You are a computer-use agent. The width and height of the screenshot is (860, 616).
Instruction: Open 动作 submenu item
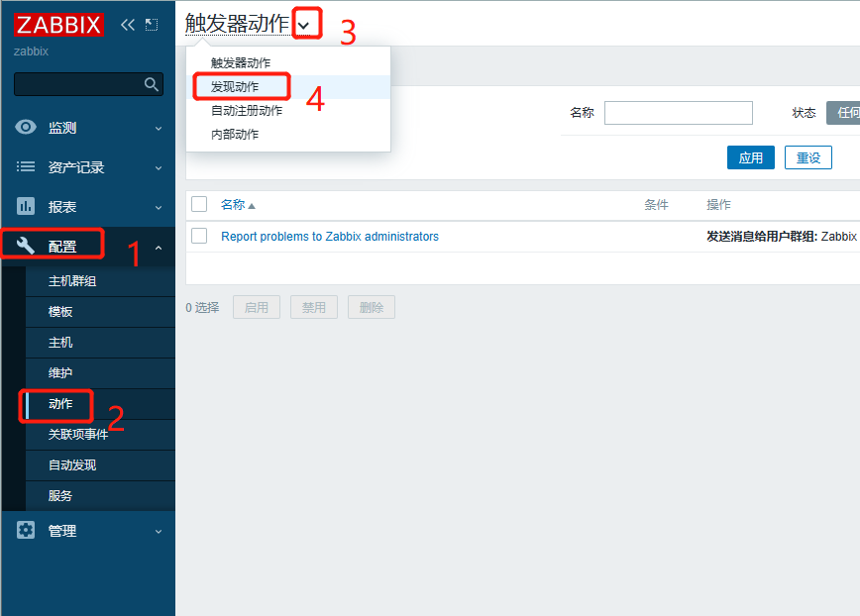tap(100, 404)
